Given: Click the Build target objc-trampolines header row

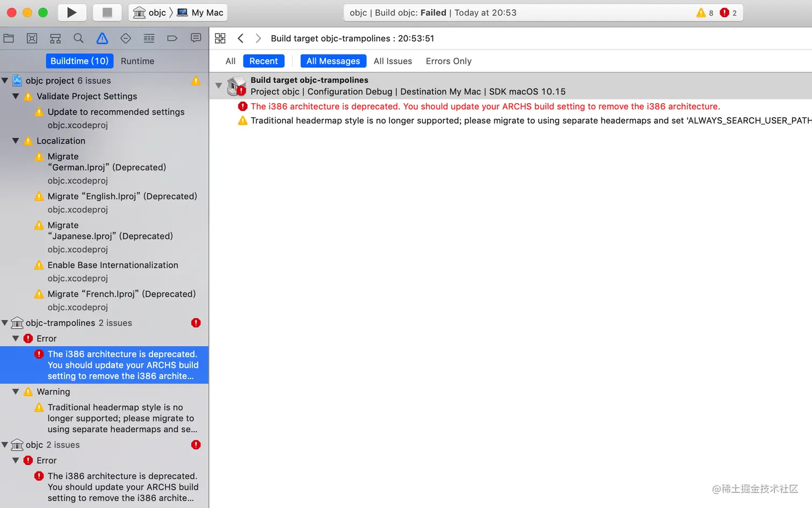Looking at the screenshot, I should click(x=511, y=86).
